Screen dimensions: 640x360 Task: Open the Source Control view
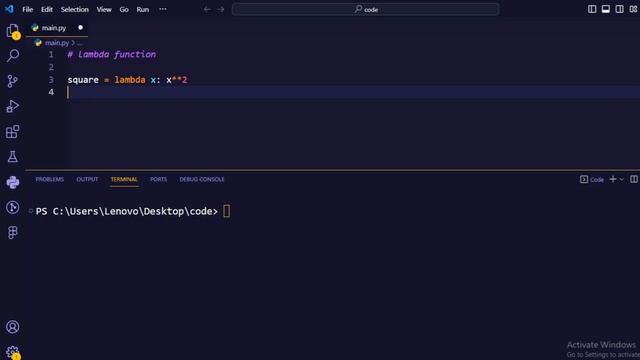[13, 81]
